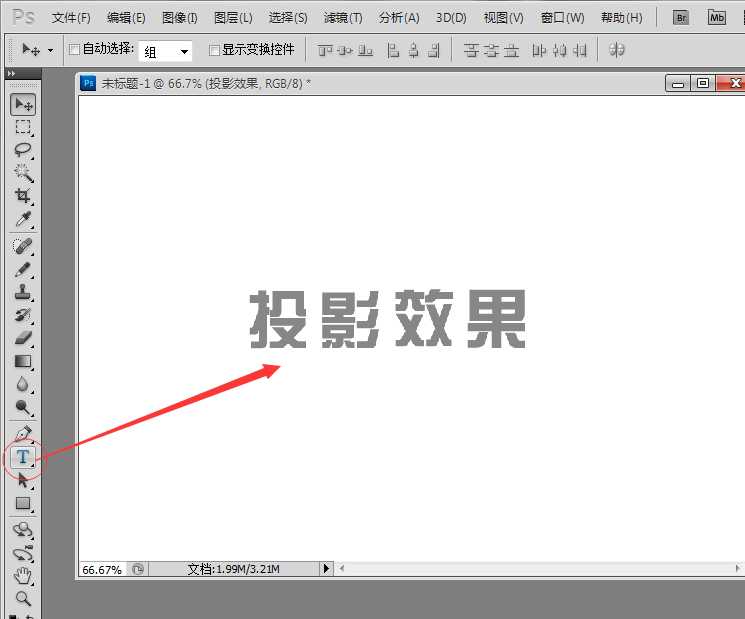Click the horizontal scrollbar of the document
The image size is (745, 619).
[x=540, y=569]
